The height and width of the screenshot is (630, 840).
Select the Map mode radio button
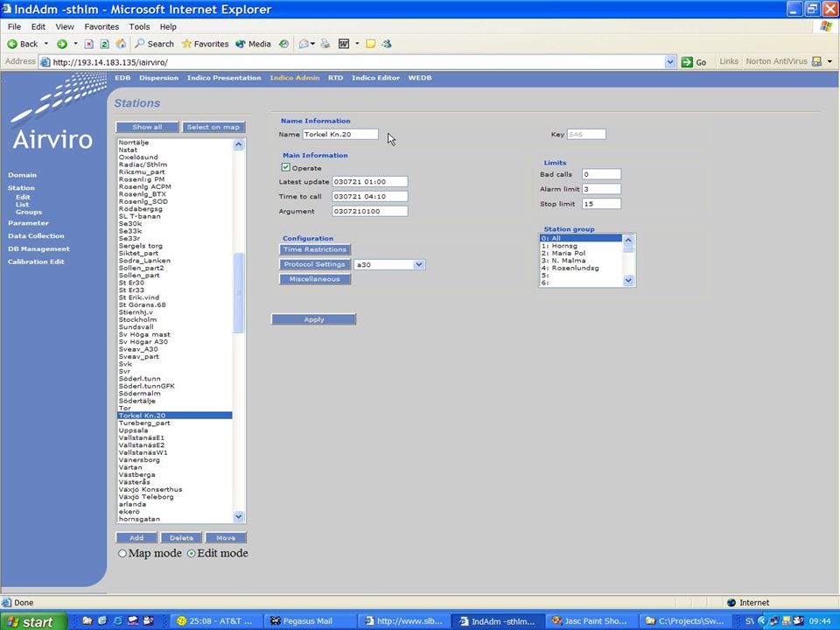pyautogui.click(x=122, y=553)
